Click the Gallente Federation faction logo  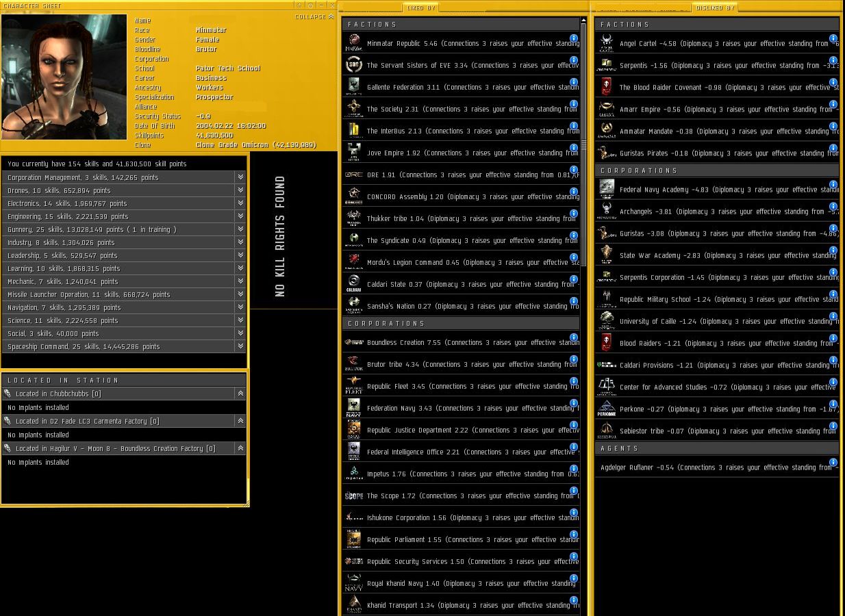coord(353,87)
